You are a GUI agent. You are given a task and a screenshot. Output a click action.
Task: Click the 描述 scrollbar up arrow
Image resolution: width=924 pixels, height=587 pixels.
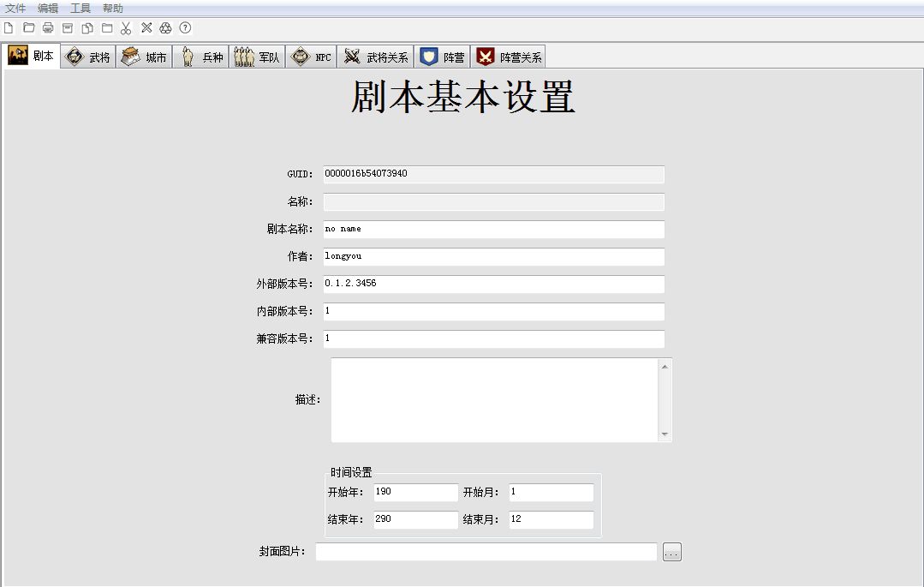pos(665,367)
